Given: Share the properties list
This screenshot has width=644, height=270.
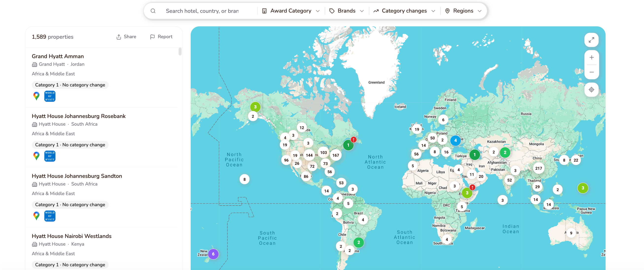Looking at the screenshot, I should [126, 37].
